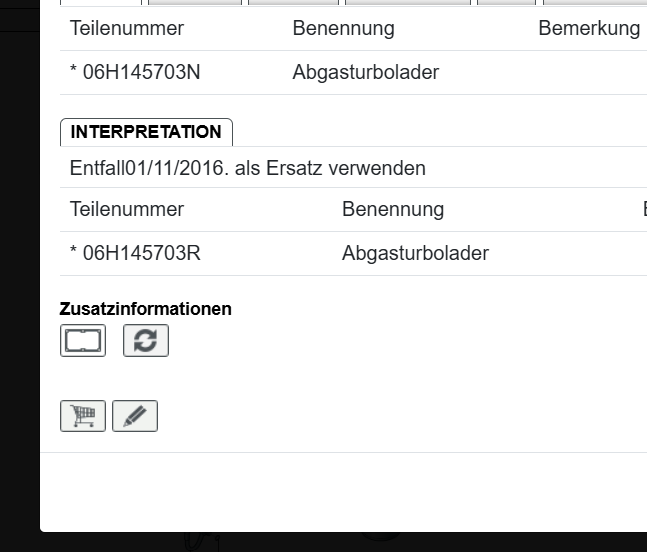Click Abgasturbolader in the 06H145703N row
Screen dimensions: 647x552
[365, 72]
